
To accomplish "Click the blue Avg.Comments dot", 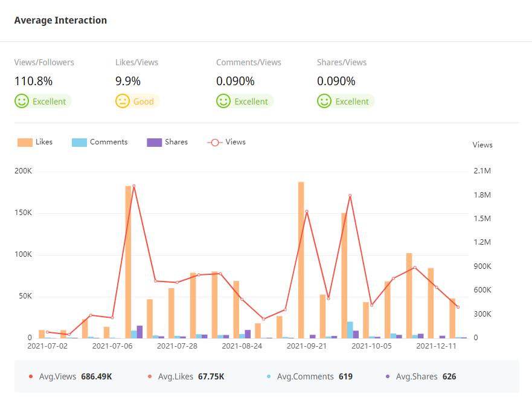I will pyautogui.click(x=269, y=376).
